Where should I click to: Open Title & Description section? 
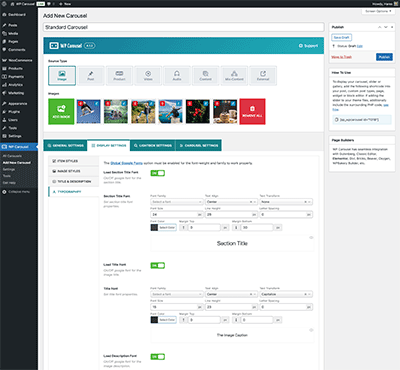(x=74, y=181)
